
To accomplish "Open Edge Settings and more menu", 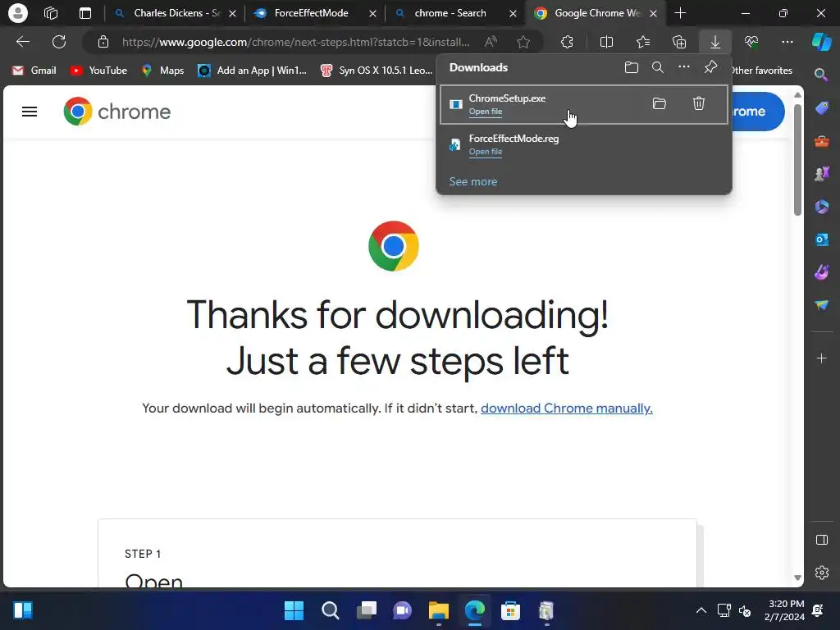I will pyautogui.click(x=787, y=42).
